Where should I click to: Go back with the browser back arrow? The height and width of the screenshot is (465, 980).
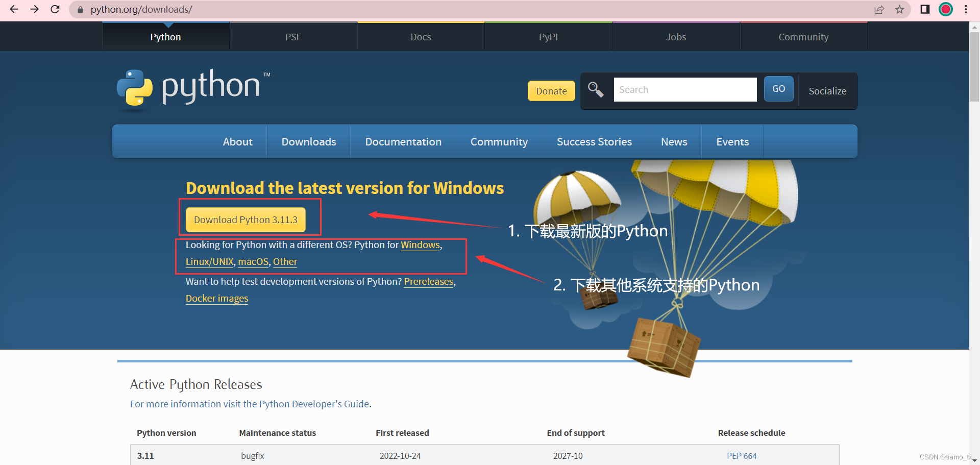pos(14,9)
